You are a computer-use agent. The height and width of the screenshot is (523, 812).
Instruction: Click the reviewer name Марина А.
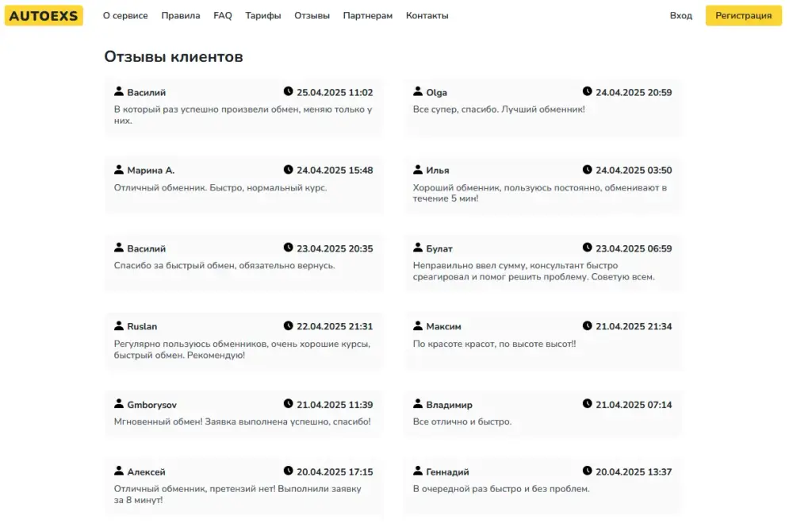[x=151, y=171]
